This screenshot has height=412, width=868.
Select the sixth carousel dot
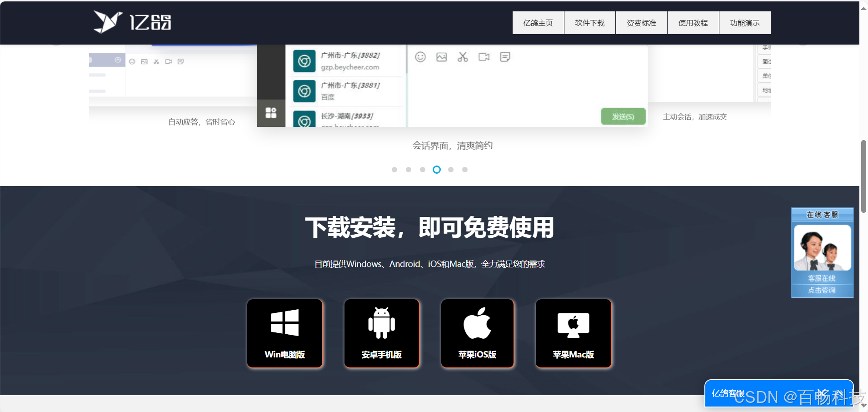pyautogui.click(x=465, y=170)
